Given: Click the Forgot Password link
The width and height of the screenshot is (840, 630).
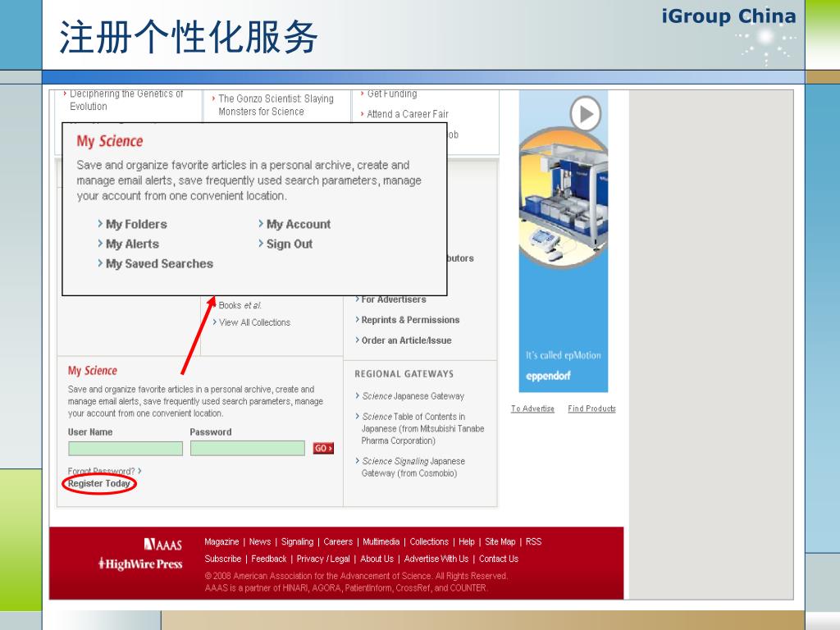Looking at the screenshot, I should tap(104, 471).
